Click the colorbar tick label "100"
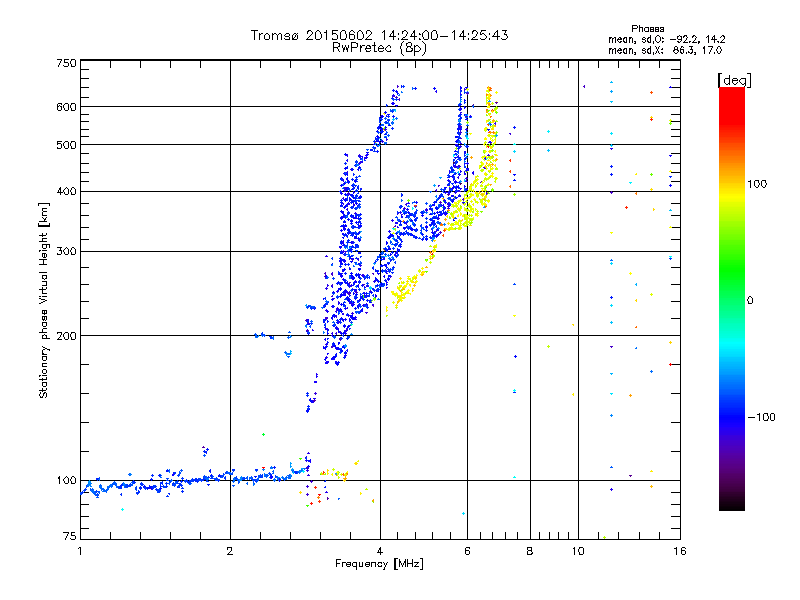800x600 pixels. coord(757,184)
